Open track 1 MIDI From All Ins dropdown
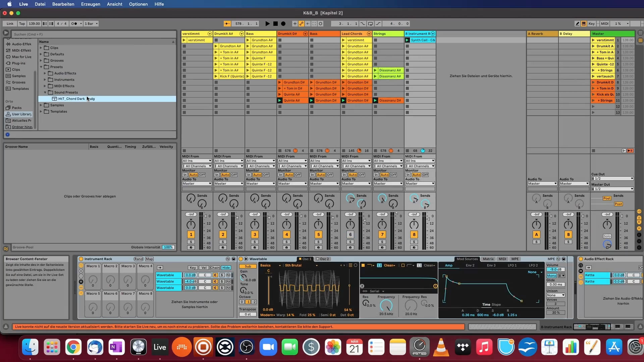Image resolution: width=644 pixels, height=362 pixels. pyautogui.click(x=197, y=161)
